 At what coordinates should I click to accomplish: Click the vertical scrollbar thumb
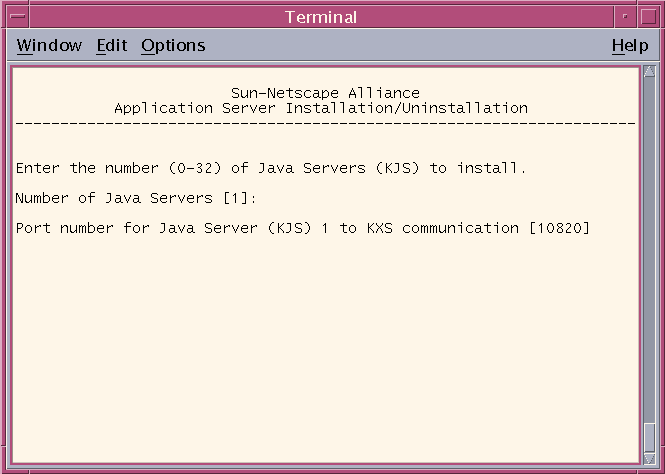pos(649,438)
